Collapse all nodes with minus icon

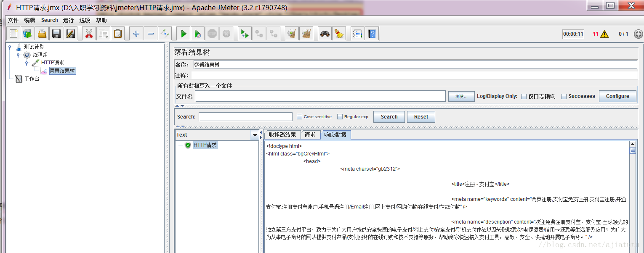tap(150, 34)
